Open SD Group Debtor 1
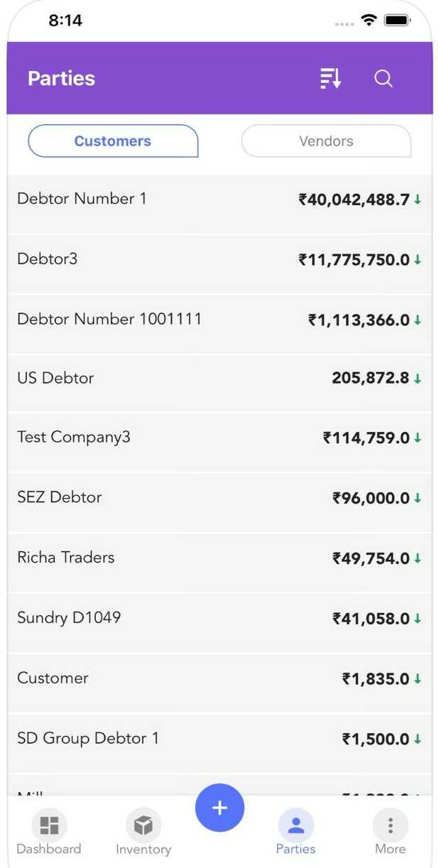Screen dimensions: 439x868 tap(88, 739)
